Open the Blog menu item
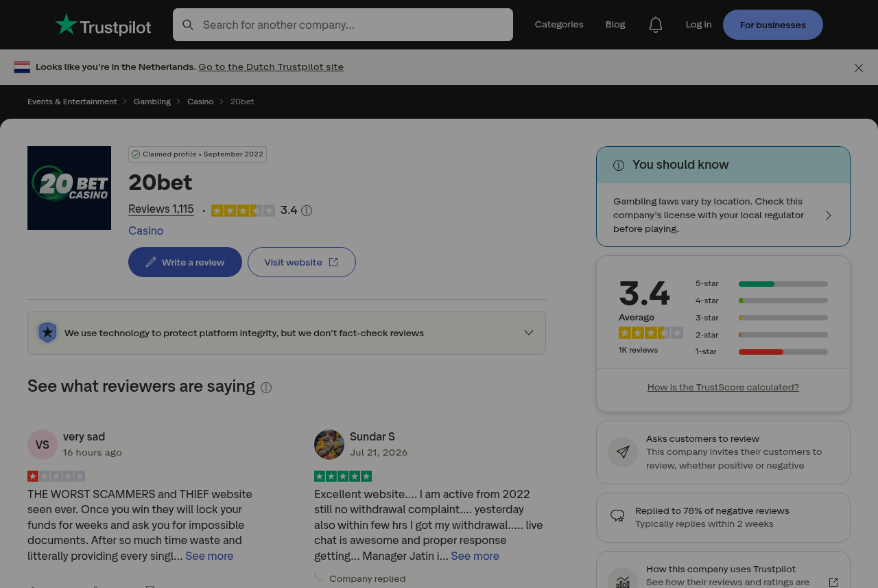Viewport: 878px width, 588px height. pyautogui.click(x=615, y=25)
